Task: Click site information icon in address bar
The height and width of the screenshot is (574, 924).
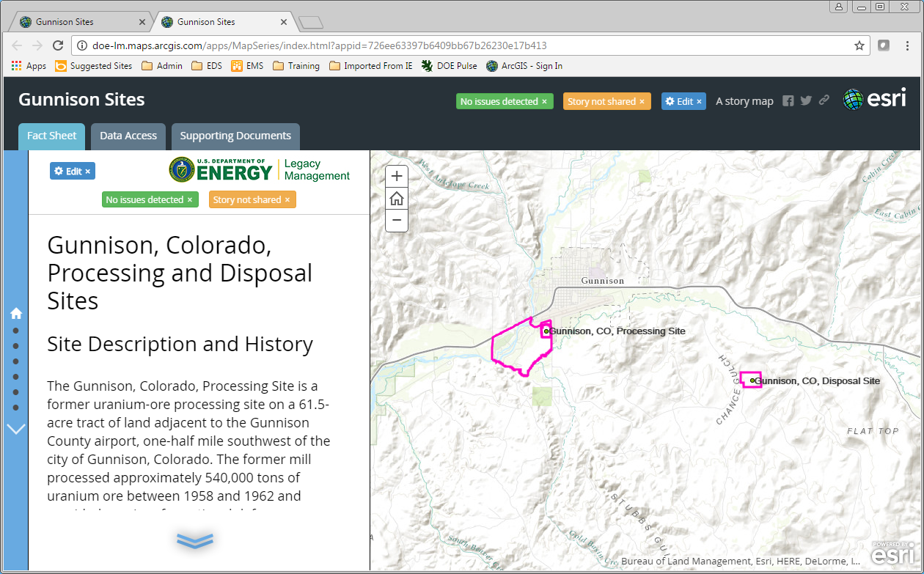Action: point(82,45)
